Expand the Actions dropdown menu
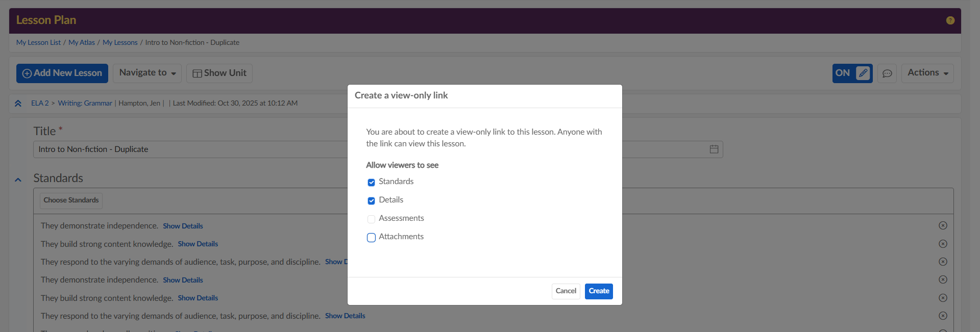 [927, 73]
